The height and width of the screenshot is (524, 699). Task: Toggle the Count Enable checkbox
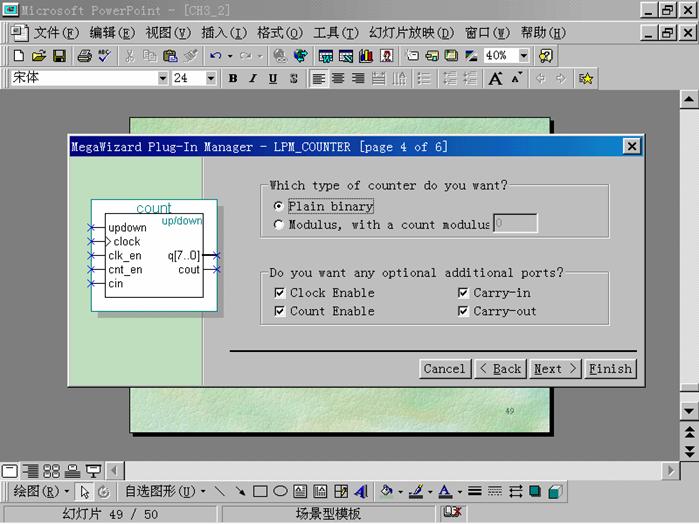click(x=280, y=311)
